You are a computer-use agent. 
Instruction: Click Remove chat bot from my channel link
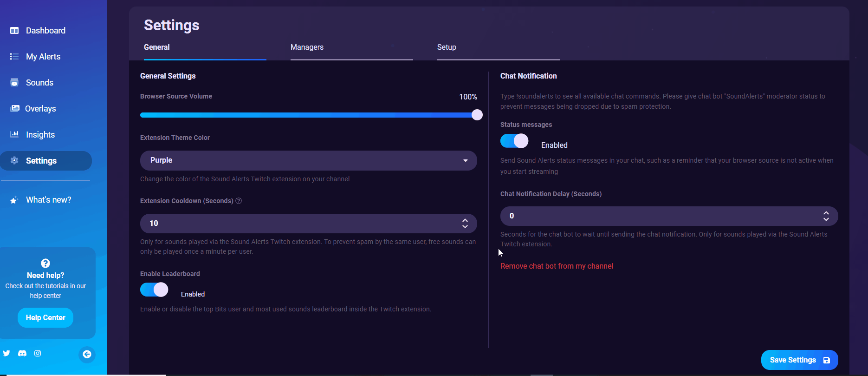[557, 266]
